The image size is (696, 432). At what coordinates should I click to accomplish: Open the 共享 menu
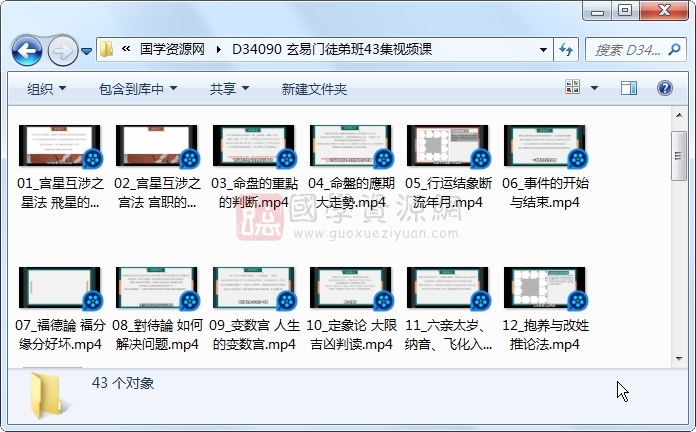point(229,89)
